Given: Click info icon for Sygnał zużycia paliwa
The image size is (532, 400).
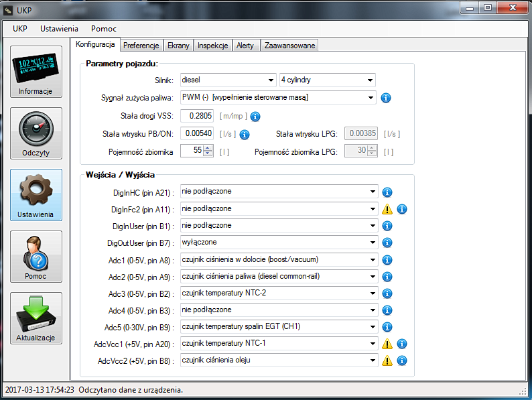Looking at the screenshot, I should [x=386, y=98].
